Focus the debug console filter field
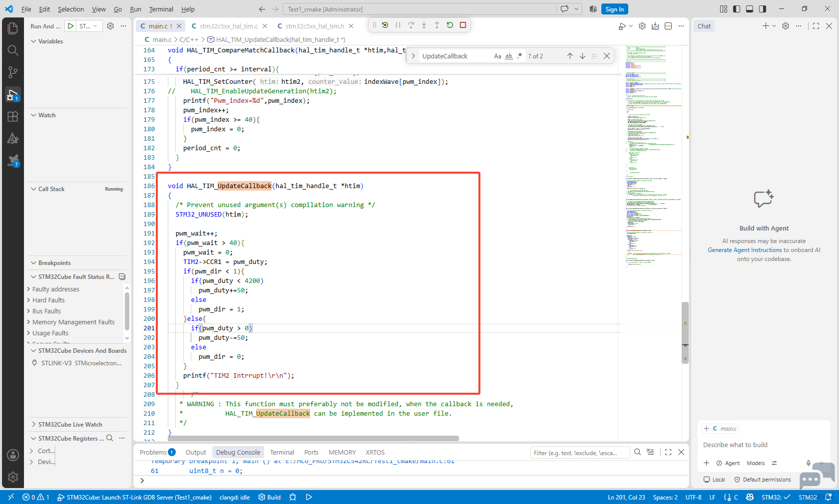The width and height of the screenshot is (839, 504). (579, 453)
